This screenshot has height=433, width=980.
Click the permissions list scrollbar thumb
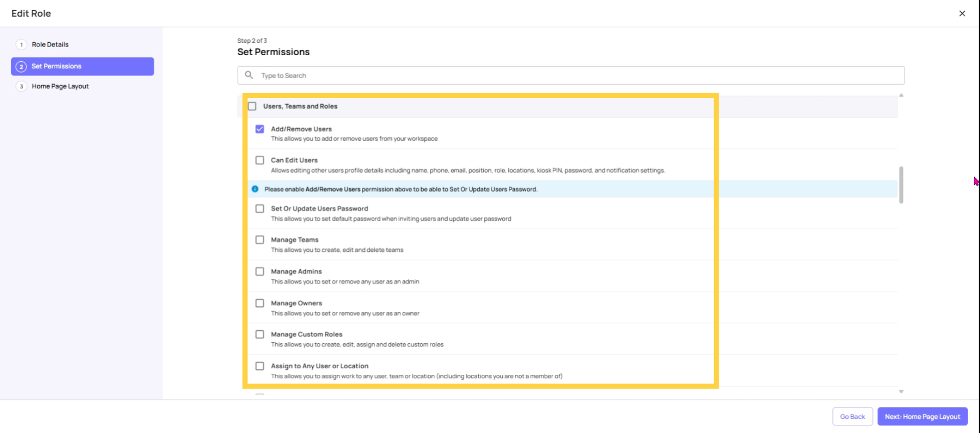tap(901, 185)
